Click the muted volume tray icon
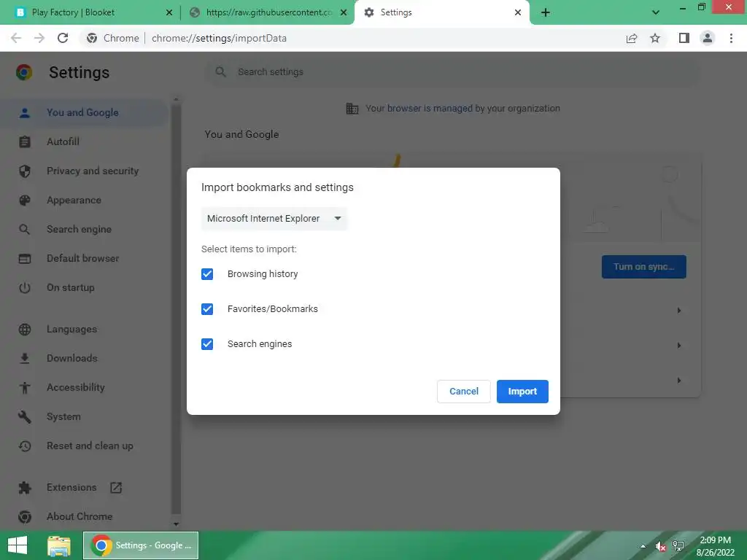747x560 pixels. coord(660,546)
